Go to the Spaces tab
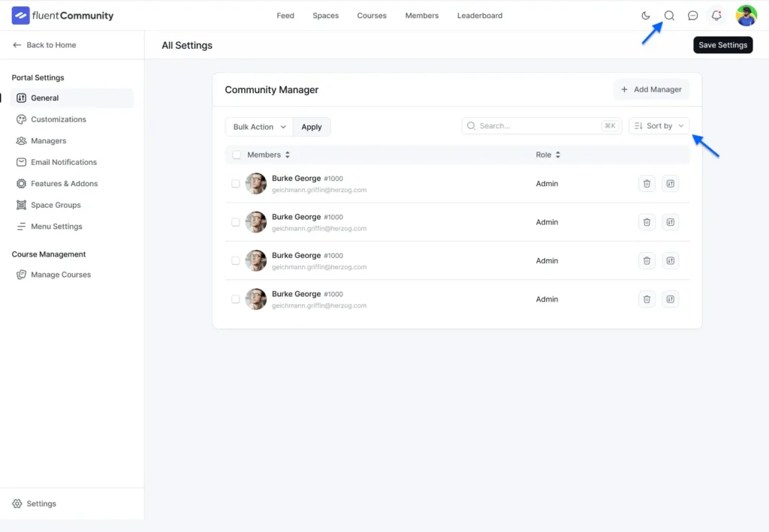Screen dimensions: 769x532 point(326,16)
